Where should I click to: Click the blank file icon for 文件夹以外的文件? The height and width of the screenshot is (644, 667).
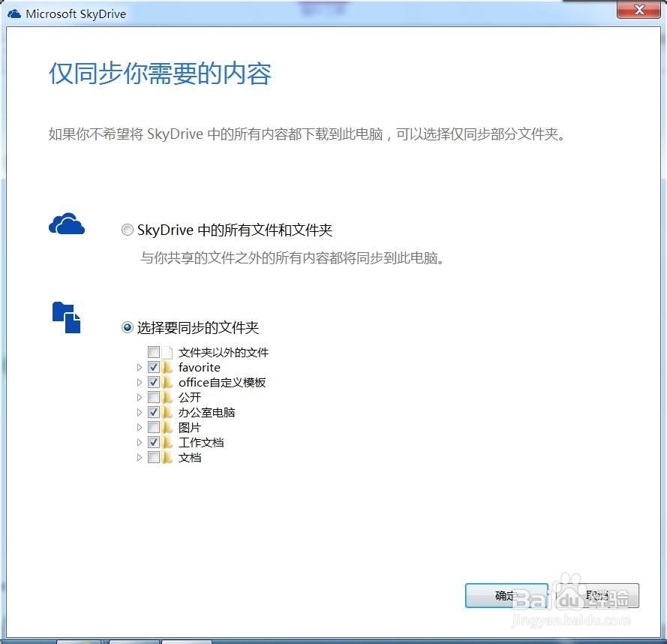pyautogui.click(x=167, y=352)
